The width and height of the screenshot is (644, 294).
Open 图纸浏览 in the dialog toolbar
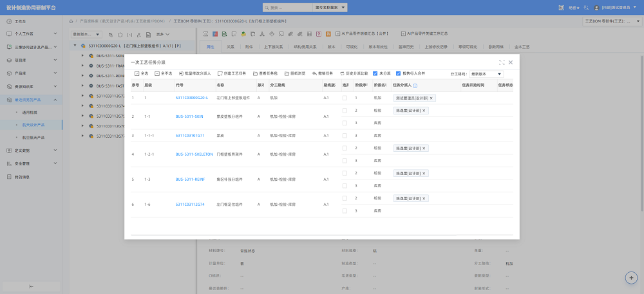click(x=294, y=74)
